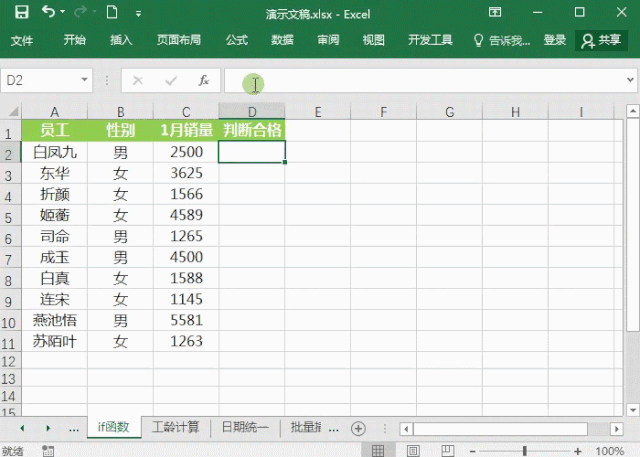Switch to the 插入 ribbon tab
This screenshot has height=457, width=640.
point(121,40)
